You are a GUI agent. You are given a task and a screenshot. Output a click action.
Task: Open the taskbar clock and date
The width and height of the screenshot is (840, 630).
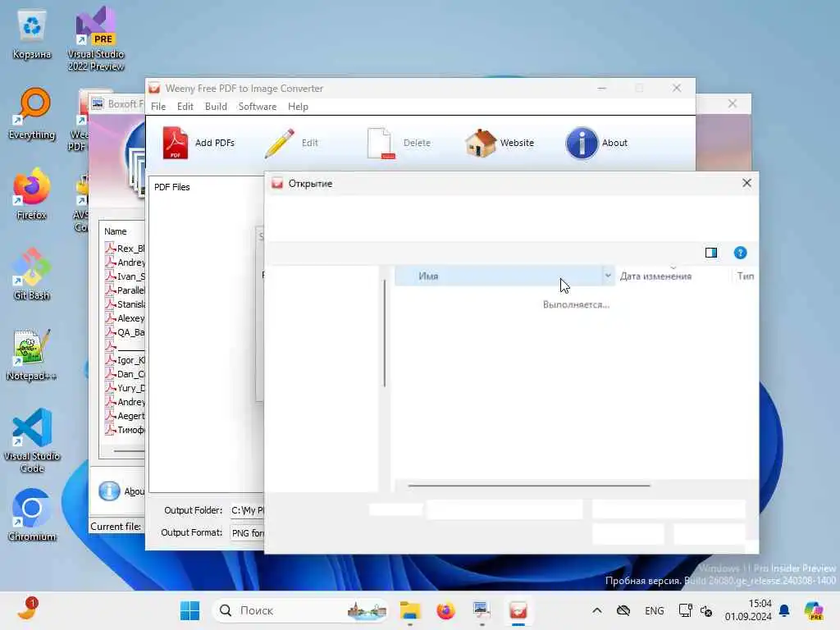pos(748,610)
